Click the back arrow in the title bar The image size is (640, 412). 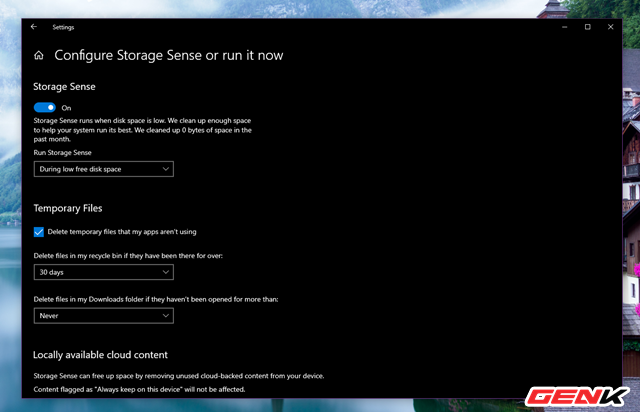point(33,27)
